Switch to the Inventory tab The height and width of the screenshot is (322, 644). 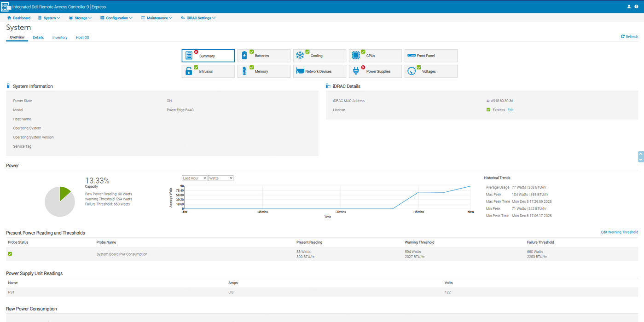(x=60, y=38)
